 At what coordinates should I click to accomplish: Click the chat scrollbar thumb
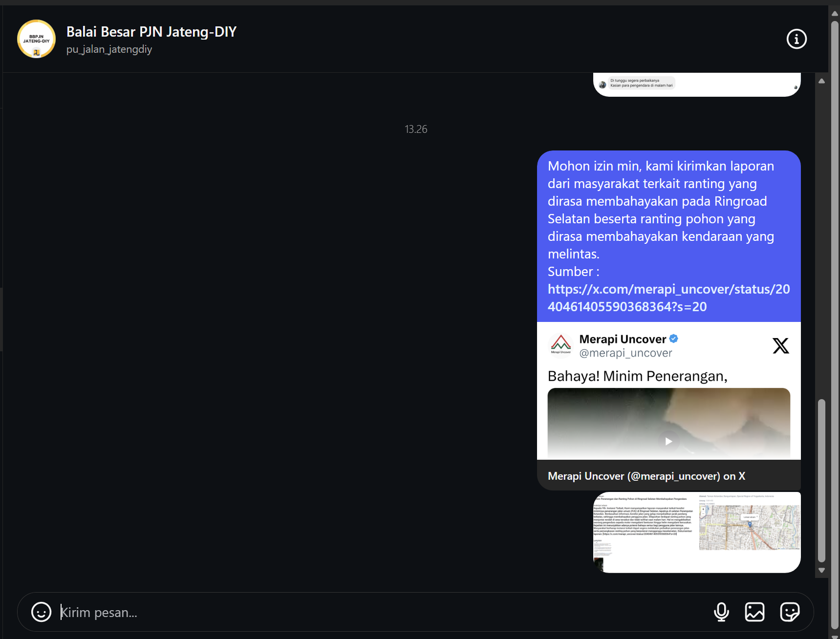click(821, 481)
